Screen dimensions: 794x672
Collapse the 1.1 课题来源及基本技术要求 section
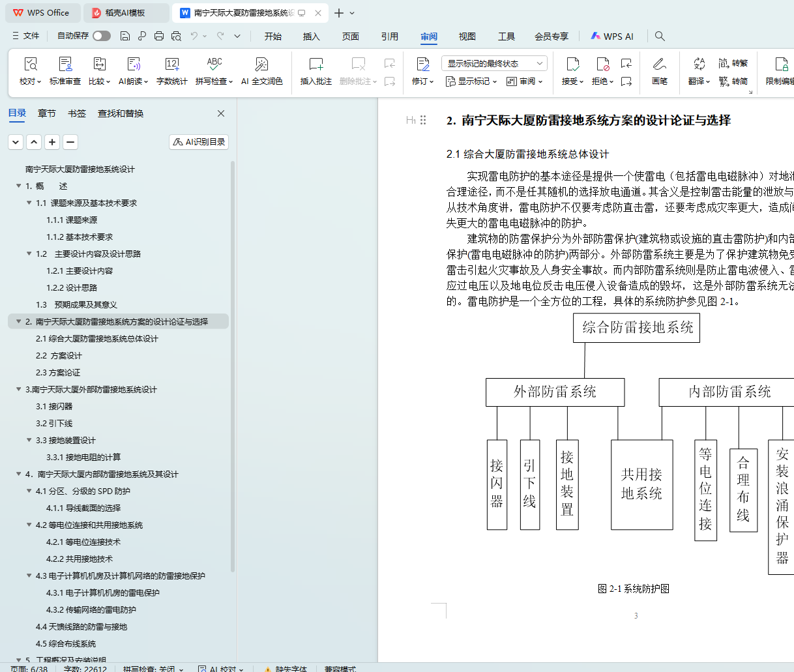[x=29, y=203]
